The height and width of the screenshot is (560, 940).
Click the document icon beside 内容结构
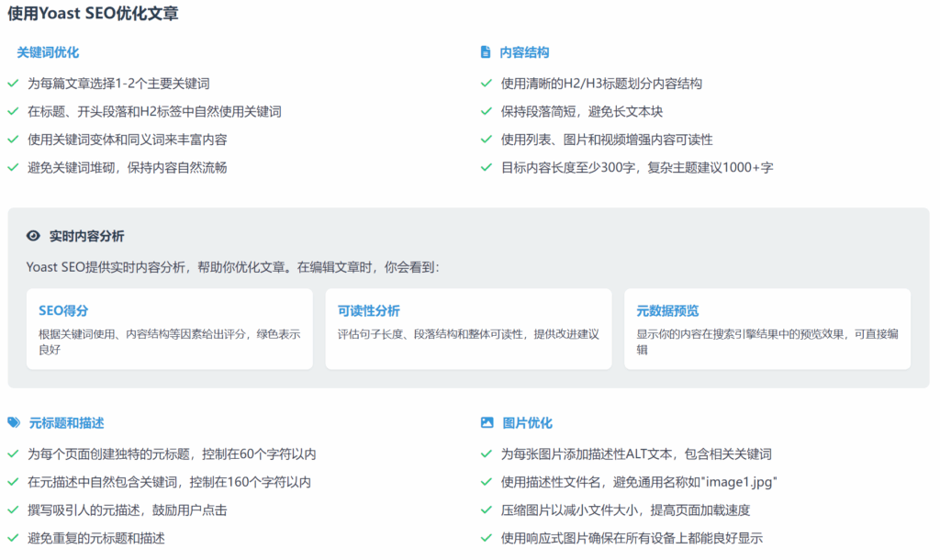click(486, 52)
